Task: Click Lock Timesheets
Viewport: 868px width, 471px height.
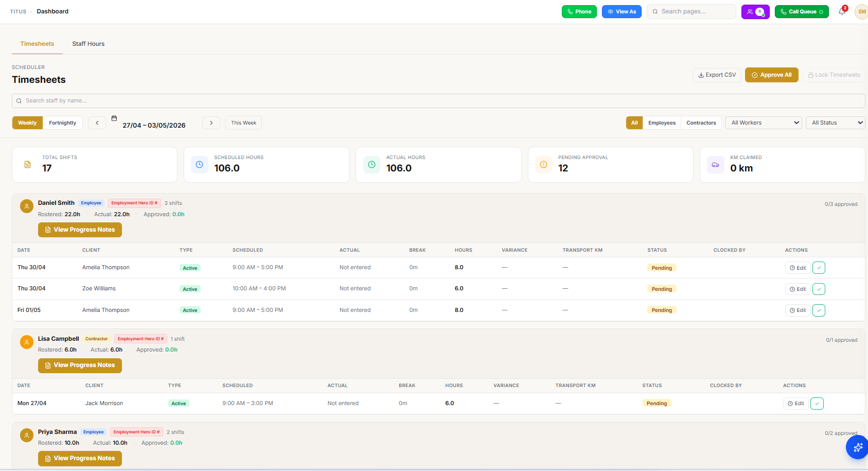Action: (x=834, y=75)
